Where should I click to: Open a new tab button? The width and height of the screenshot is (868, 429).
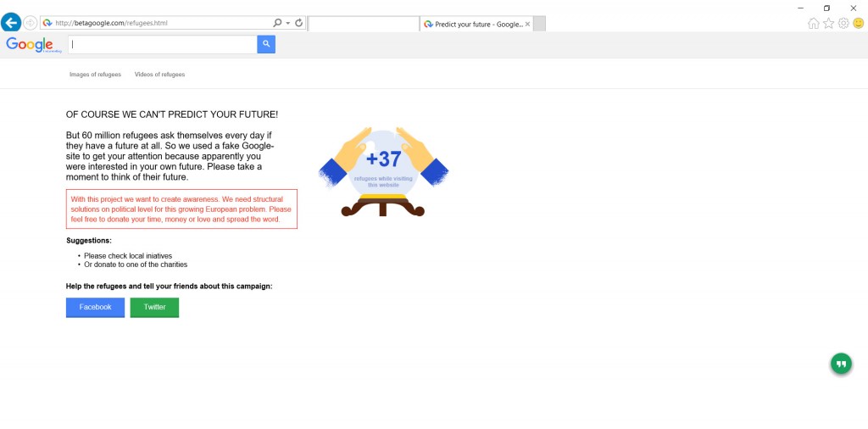540,24
